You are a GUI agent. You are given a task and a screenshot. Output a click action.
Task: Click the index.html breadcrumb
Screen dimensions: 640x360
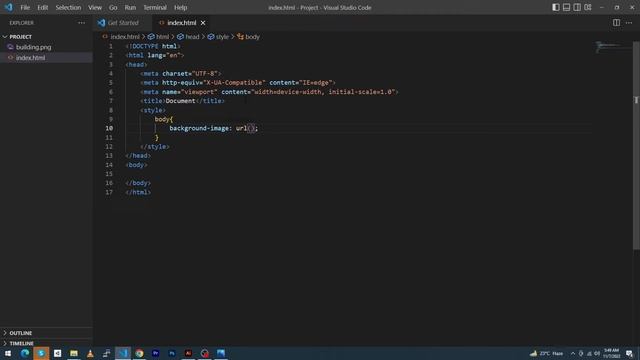(x=125, y=37)
